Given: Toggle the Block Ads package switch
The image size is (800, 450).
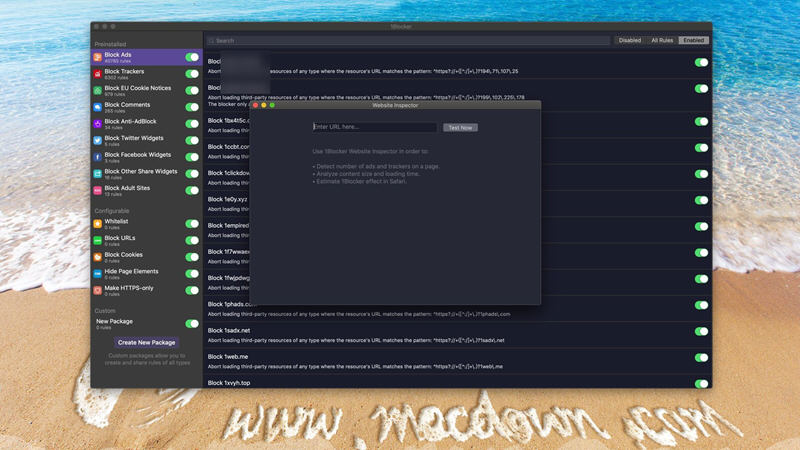Looking at the screenshot, I should click(192, 57).
